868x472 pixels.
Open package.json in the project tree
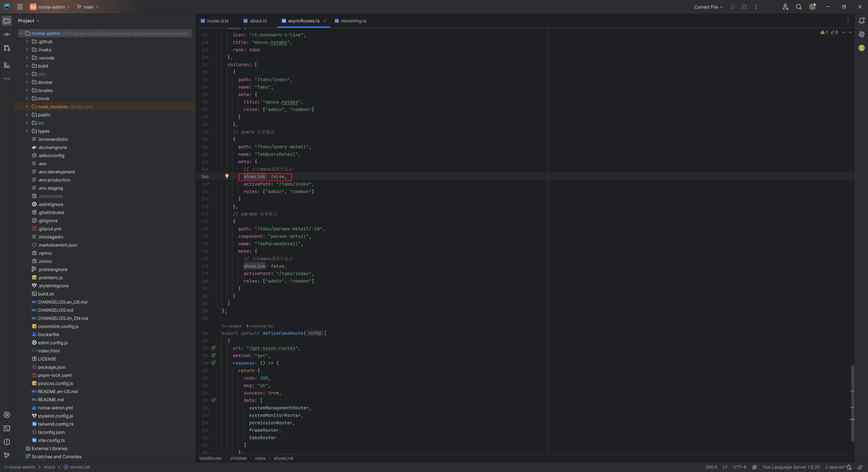(x=52, y=367)
